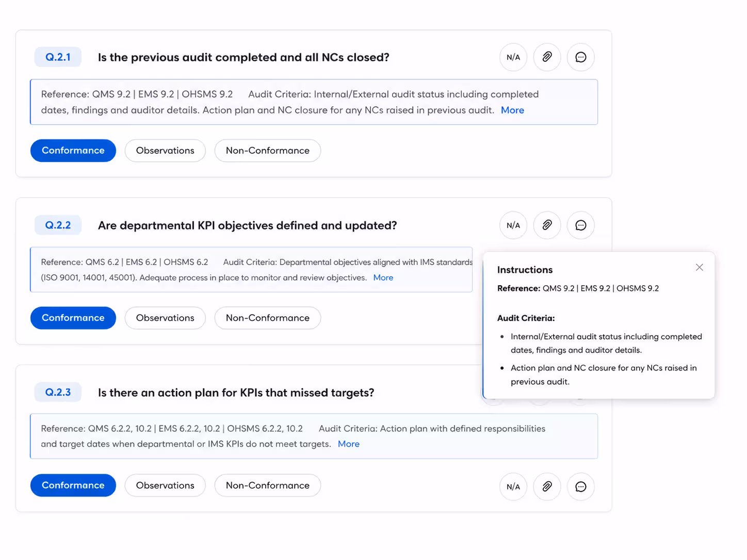Mark question Q.2.1 as N/A
747x560 pixels.
click(x=513, y=57)
